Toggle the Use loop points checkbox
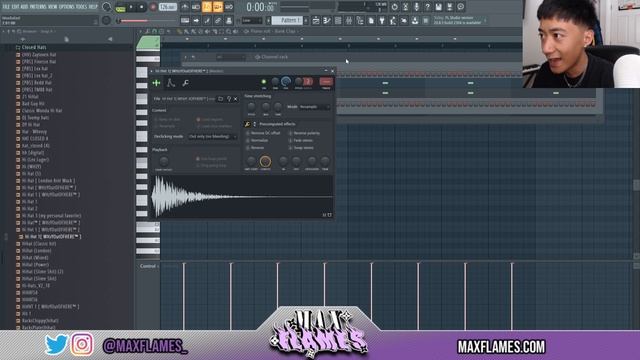This screenshot has height=360, width=640. click(198, 159)
